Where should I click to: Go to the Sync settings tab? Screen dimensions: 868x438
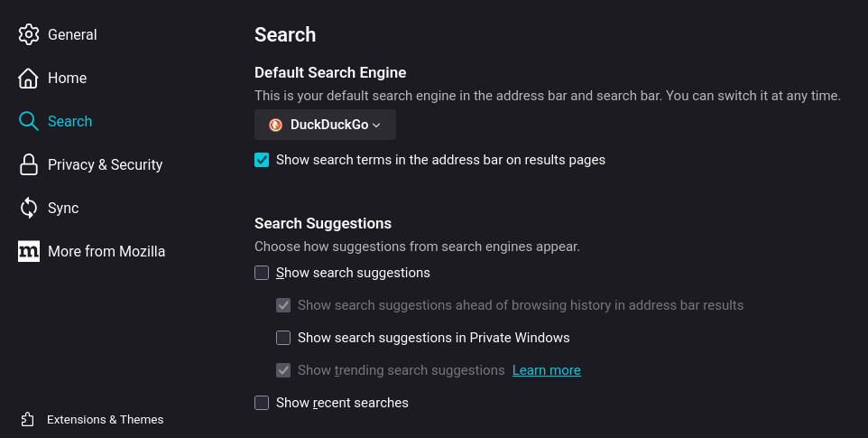tap(63, 208)
